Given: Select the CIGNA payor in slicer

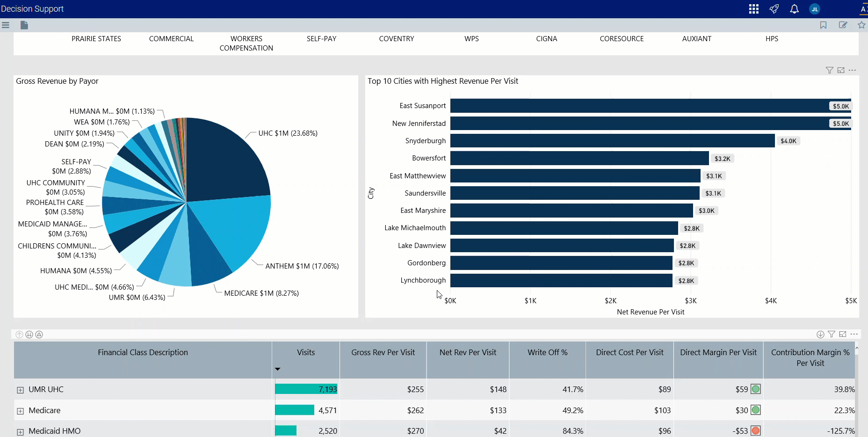Looking at the screenshot, I should click(x=546, y=39).
